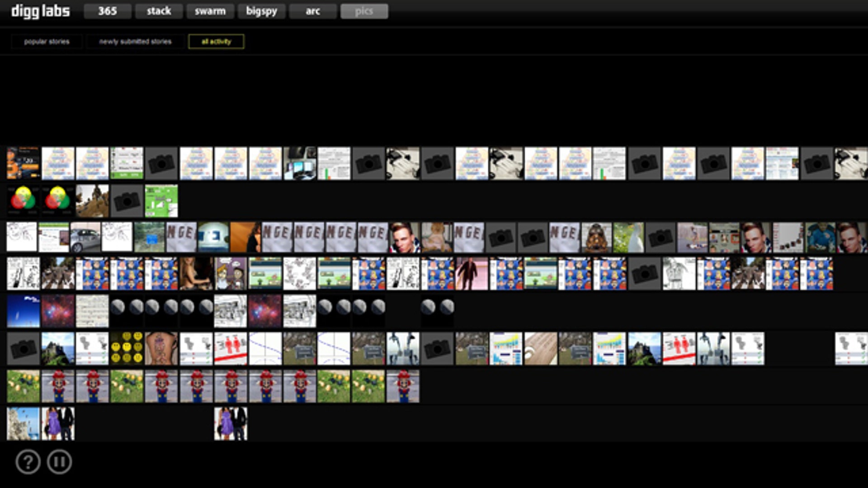
Task: Open the RGB color circles thumbnail
Action: point(23,201)
